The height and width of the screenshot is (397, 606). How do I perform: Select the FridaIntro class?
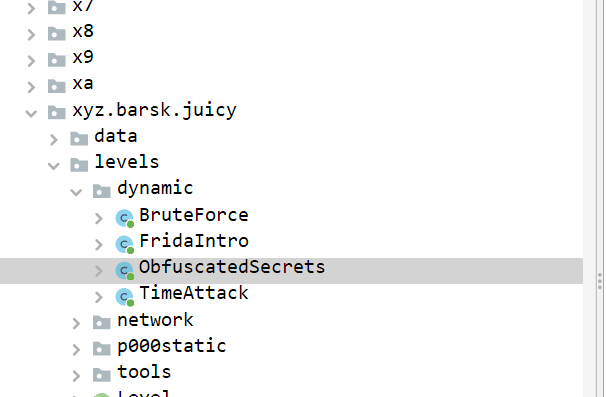click(x=194, y=241)
